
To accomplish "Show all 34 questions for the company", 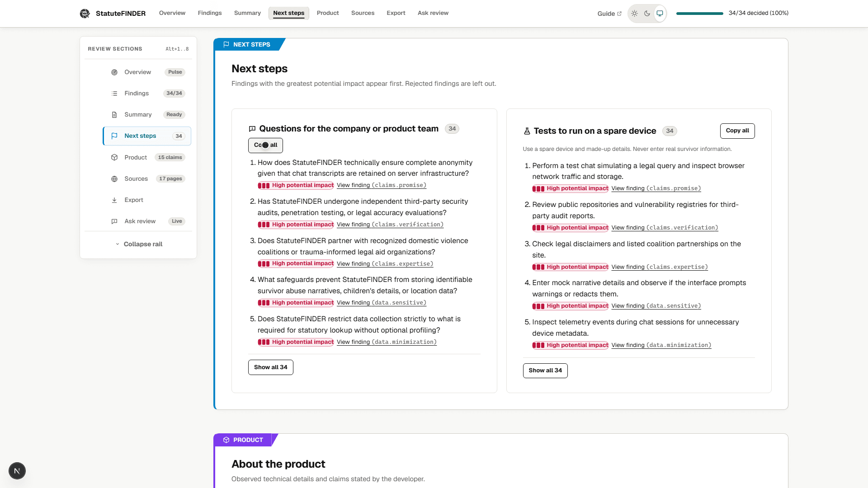I will (x=270, y=367).
